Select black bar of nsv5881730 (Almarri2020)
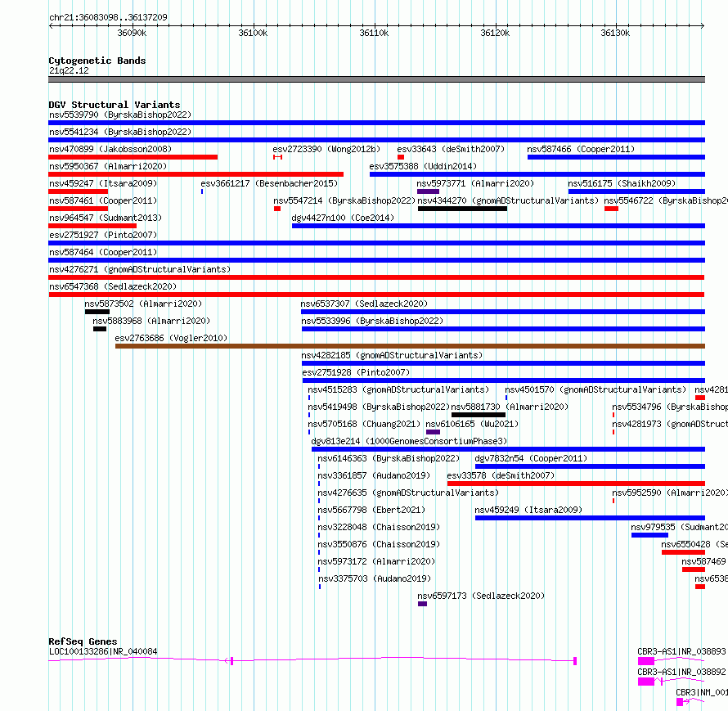728x711 pixels. pos(479,415)
